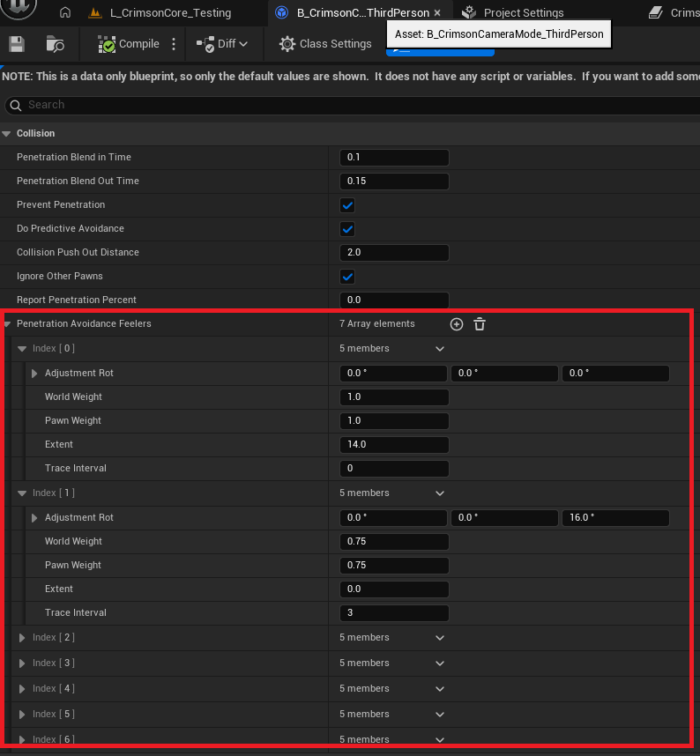Toggle Prevent Penetration checkbox
700x756 pixels.
[x=347, y=205]
